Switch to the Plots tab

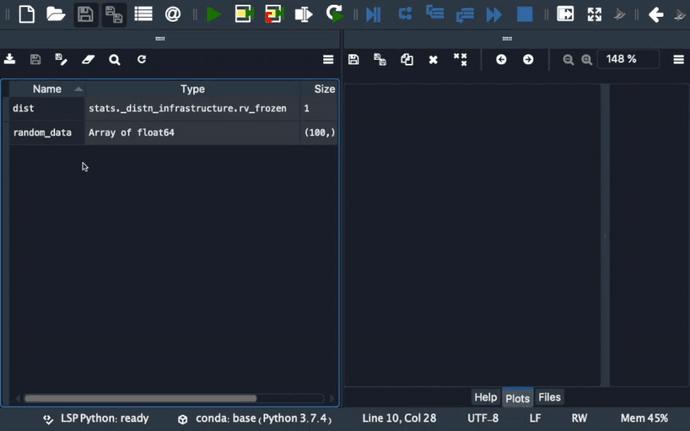pos(518,398)
